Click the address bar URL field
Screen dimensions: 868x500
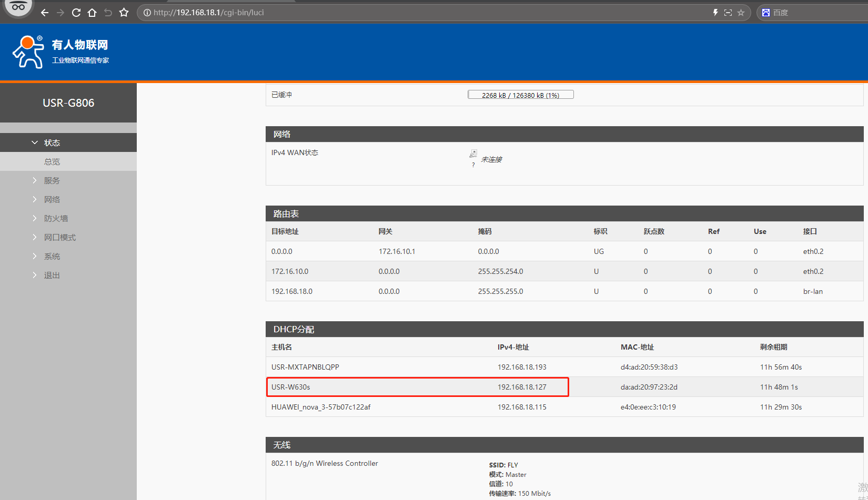pos(421,13)
